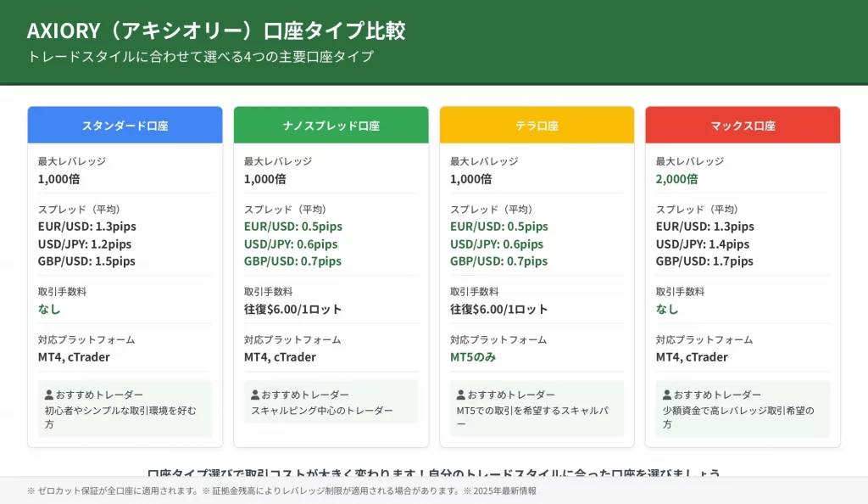
Task: Select the green ナノスプレッド口座 header
Action: tap(331, 126)
